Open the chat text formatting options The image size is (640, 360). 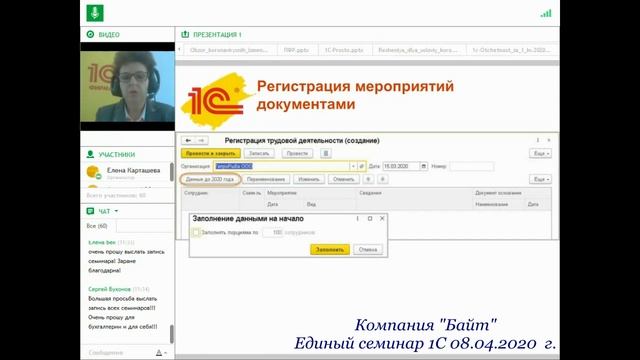161,353
